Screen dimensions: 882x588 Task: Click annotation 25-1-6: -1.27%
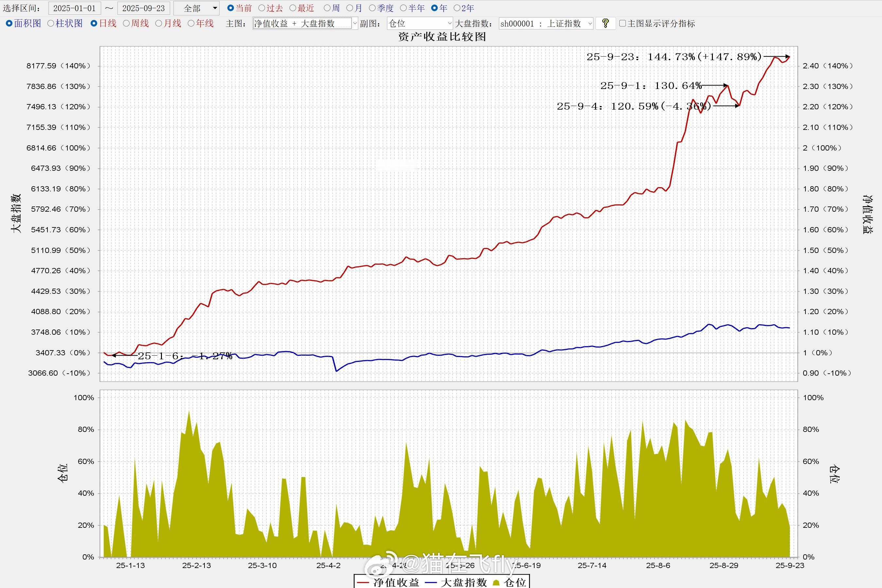(185, 356)
